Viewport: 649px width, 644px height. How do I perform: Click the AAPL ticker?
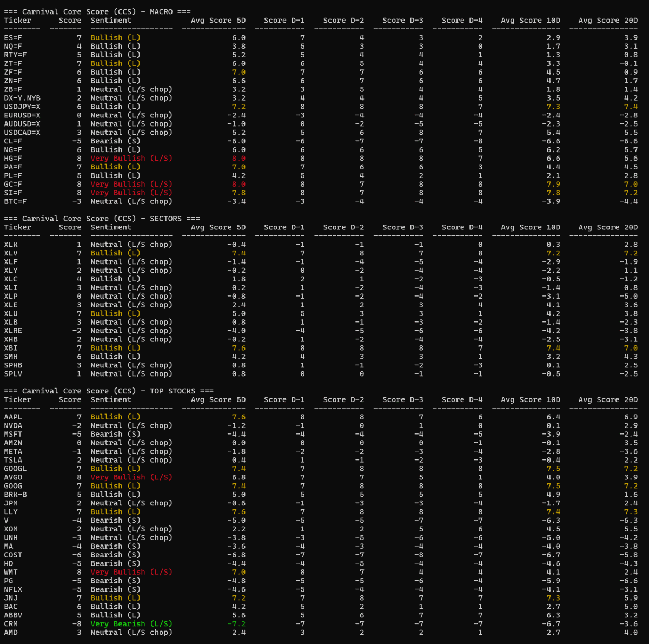(x=13, y=417)
